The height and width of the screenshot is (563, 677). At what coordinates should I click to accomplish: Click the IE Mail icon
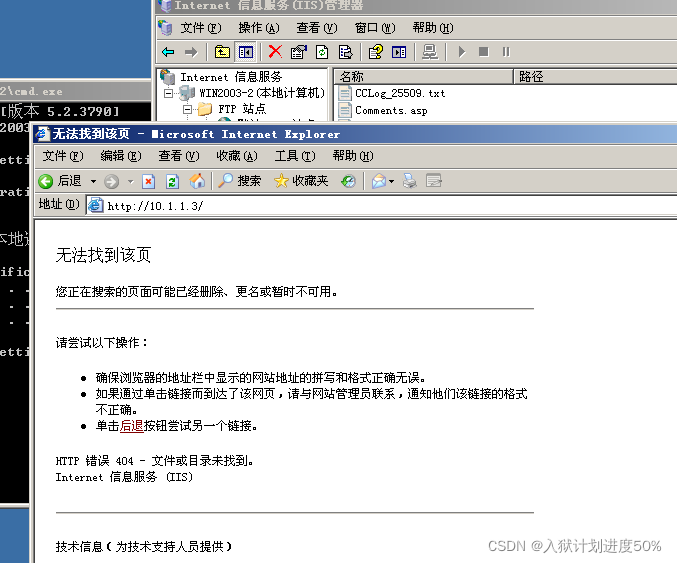[x=379, y=181]
